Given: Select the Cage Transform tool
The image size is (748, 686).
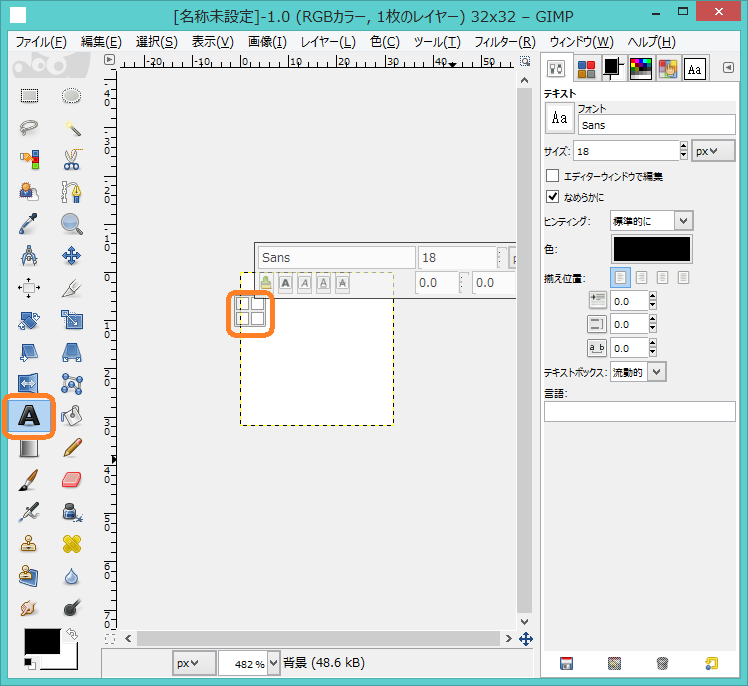Looking at the screenshot, I should (72, 384).
